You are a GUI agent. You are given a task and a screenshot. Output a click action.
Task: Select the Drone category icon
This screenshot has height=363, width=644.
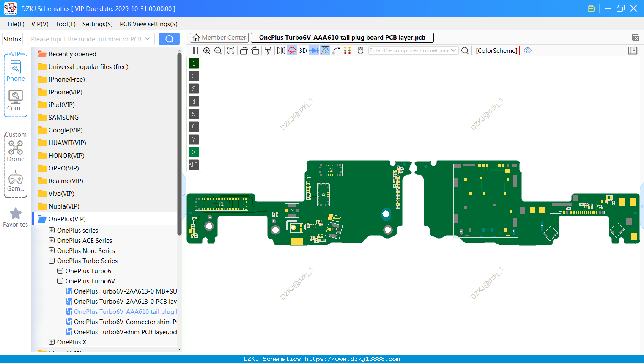coord(16,151)
